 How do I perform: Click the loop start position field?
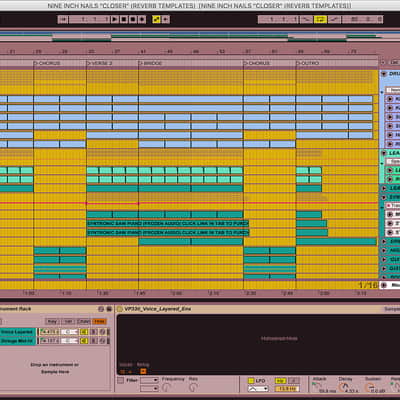point(278,19)
